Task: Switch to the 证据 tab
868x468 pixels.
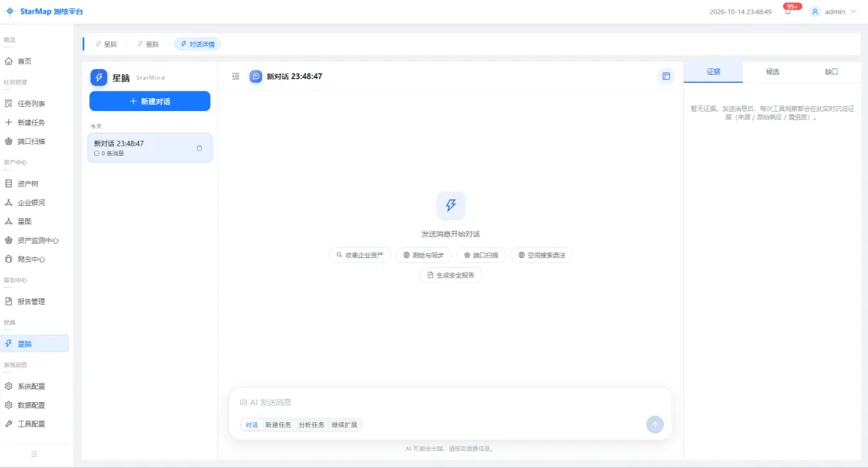Action: pyautogui.click(x=713, y=72)
